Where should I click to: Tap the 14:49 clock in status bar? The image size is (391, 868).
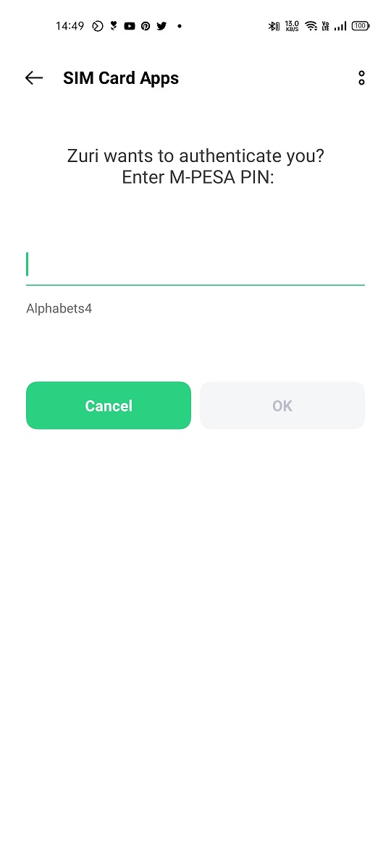coord(70,26)
